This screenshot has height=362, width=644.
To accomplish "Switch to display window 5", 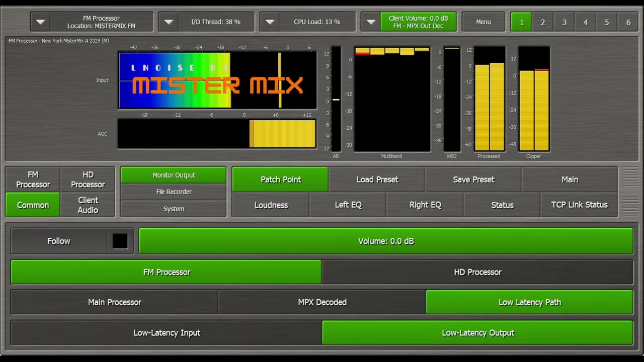I will (607, 22).
